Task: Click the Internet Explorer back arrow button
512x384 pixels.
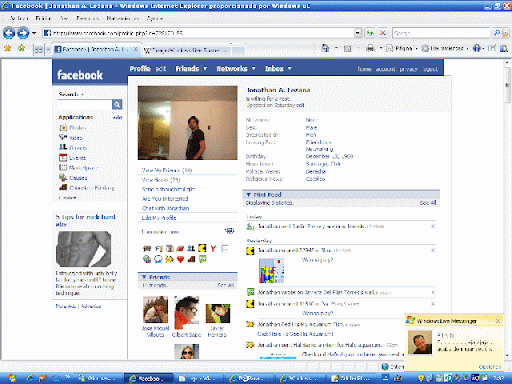Action: pos(9,33)
